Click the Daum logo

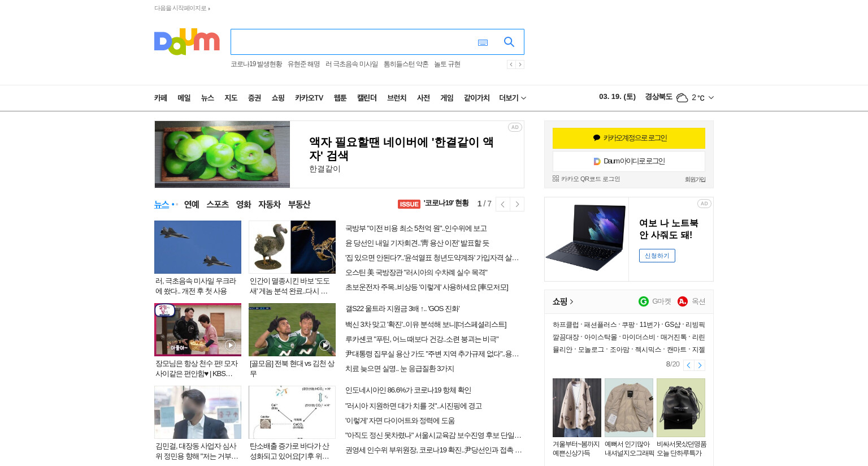(186, 41)
